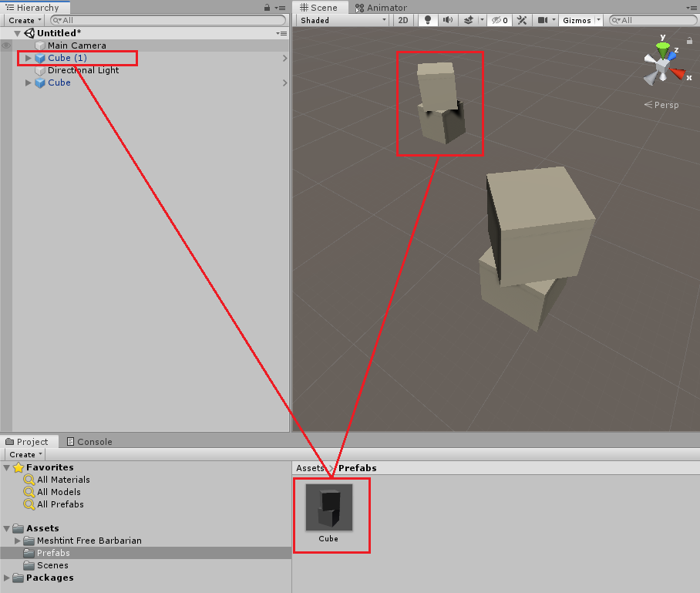Open the All Models saved search

coord(59,492)
